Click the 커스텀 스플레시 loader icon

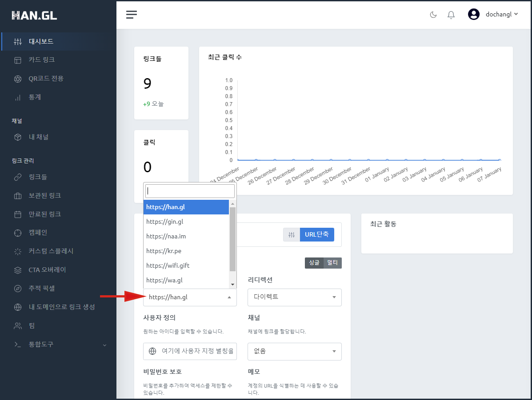(18, 252)
